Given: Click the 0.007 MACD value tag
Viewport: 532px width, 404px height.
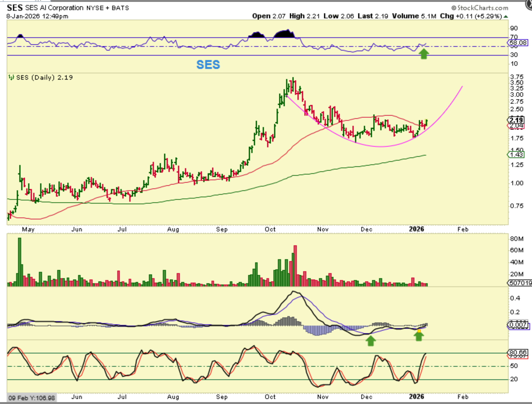Looking at the screenshot, I should (x=518, y=325).
